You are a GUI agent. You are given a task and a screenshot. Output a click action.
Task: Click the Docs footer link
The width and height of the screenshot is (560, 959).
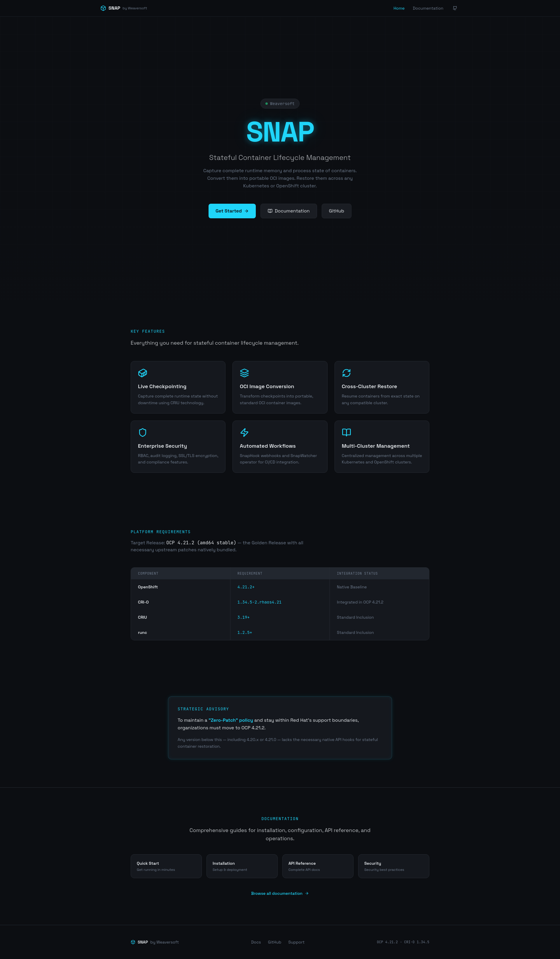click(256, 942)
